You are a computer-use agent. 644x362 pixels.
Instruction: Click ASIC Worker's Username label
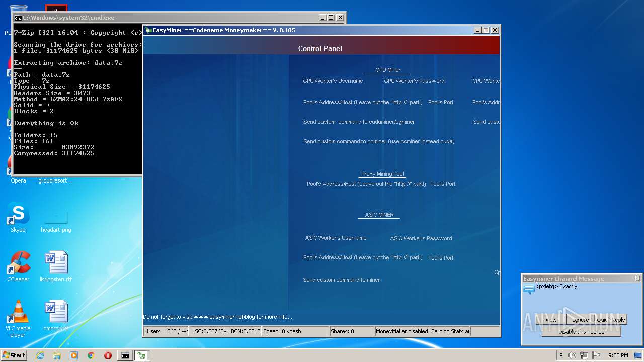point(336,238)
